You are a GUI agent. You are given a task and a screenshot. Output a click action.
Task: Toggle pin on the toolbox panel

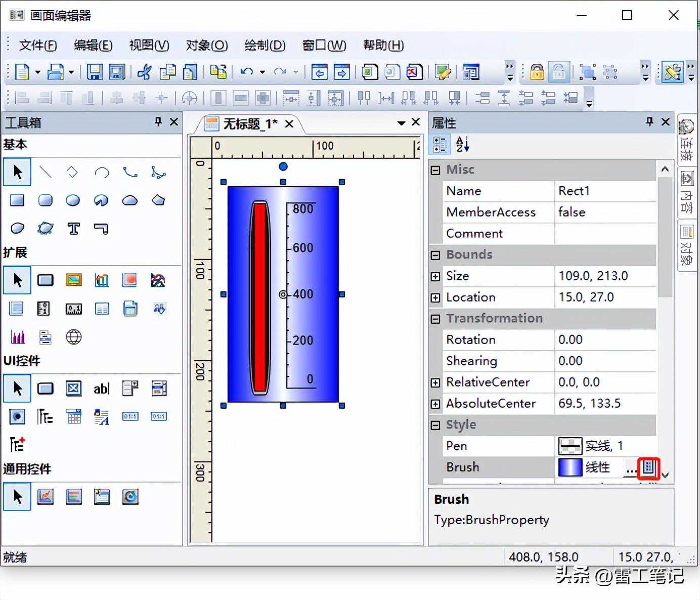coord(158,122)
